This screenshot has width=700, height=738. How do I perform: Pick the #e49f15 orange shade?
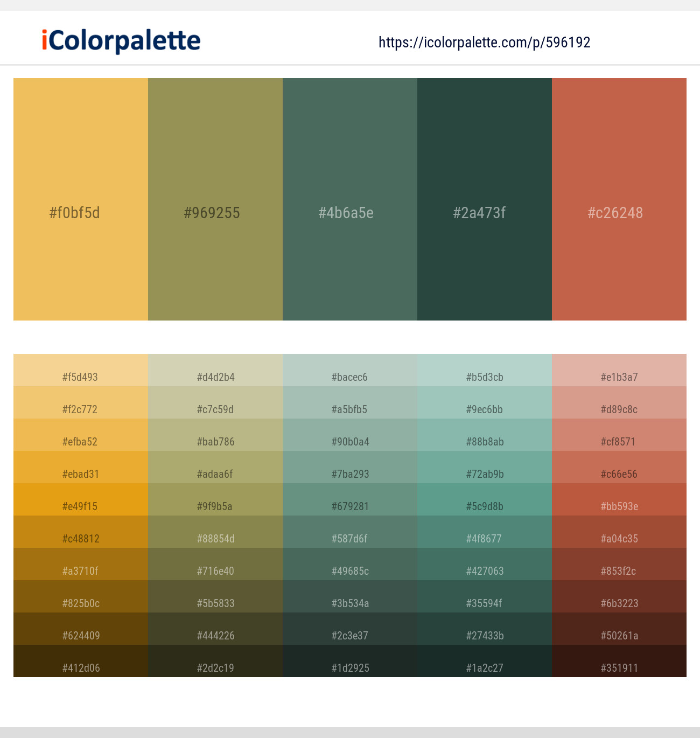81,499
